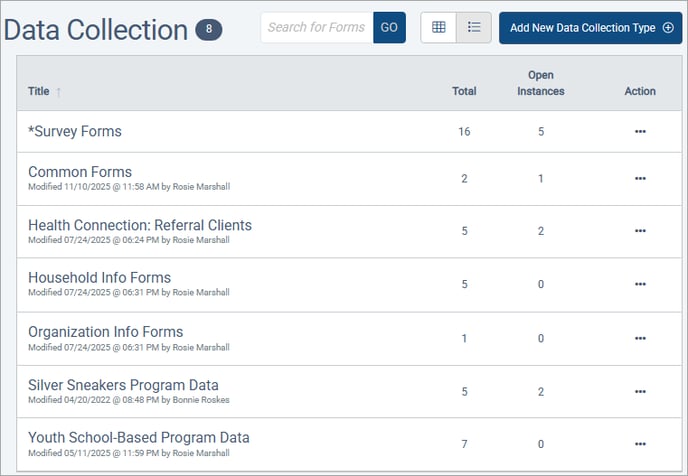Open the *Survey Forms collection

pos(75,132)
